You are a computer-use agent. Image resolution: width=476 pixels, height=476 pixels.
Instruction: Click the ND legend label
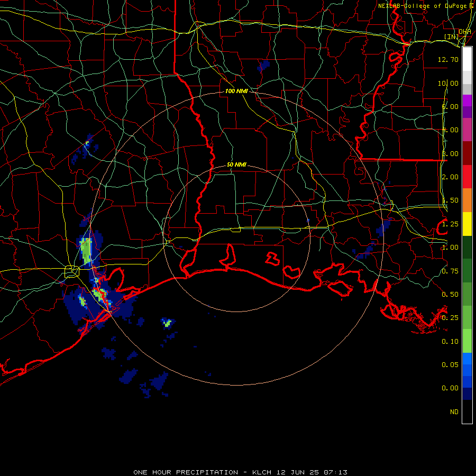click(454, 412)
